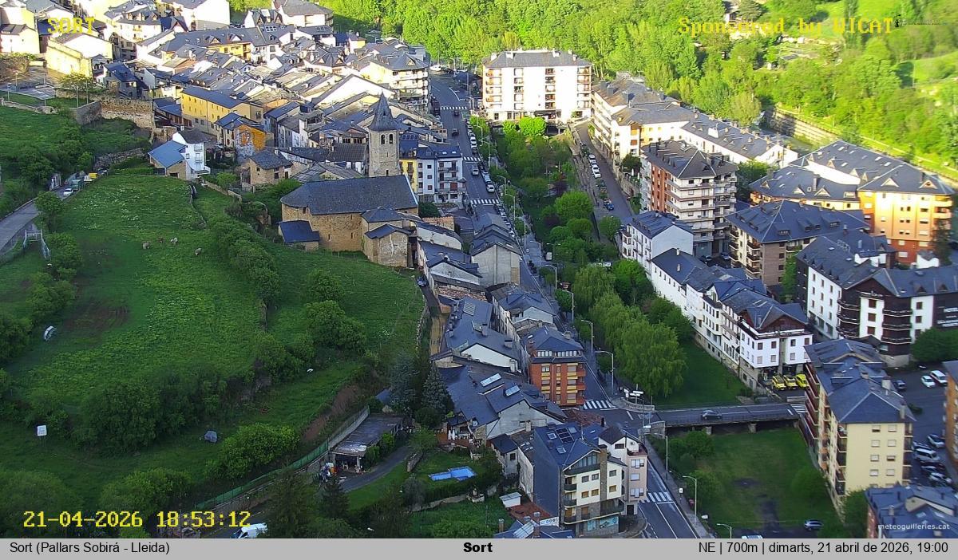958x560 pixels.
Task: Click the large white apartment block at top
Action: pyautogui.click(x=536, y=85)
